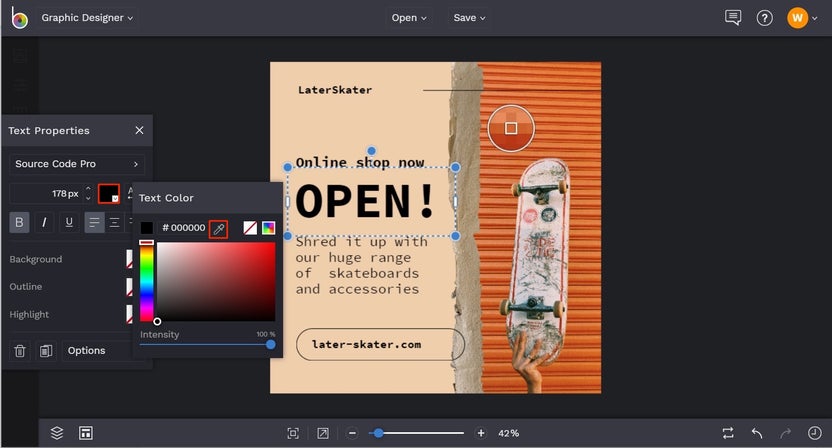Open the feedback chat icon in header
This screenshot has height=448, width=832.
point(733,18)
